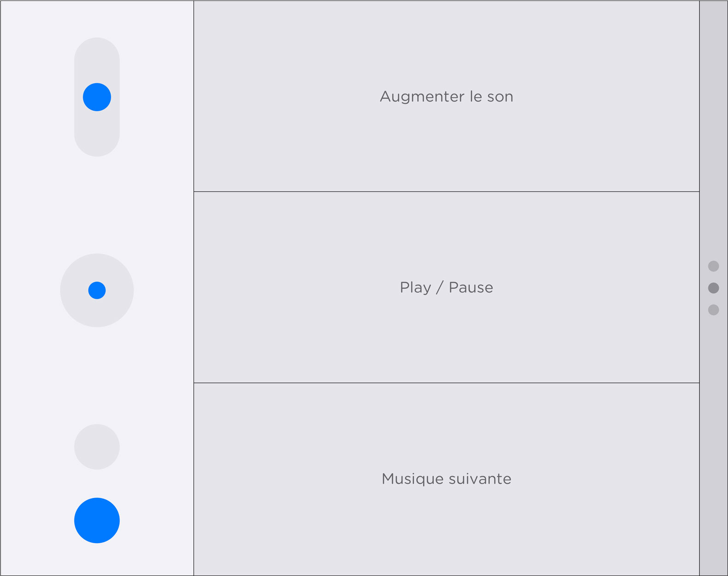Click the blue knob inside the vertical pill slider
The width and height of the screenshot is (728, 576).
tap(97, 97)
